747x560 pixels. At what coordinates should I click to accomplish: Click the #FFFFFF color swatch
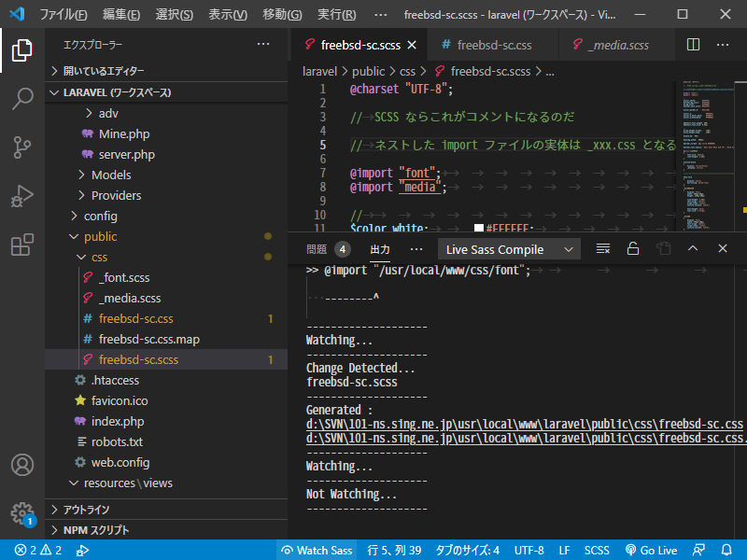479,228
